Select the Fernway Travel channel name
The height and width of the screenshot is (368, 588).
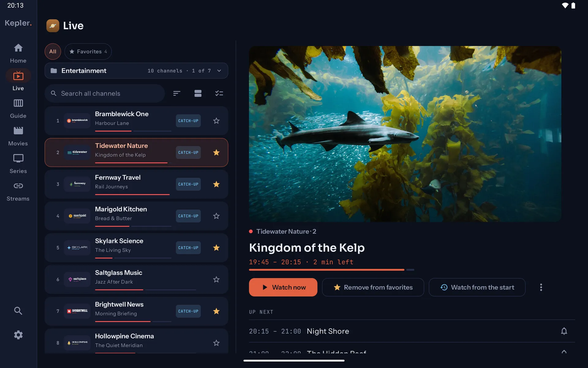(118, 178)
